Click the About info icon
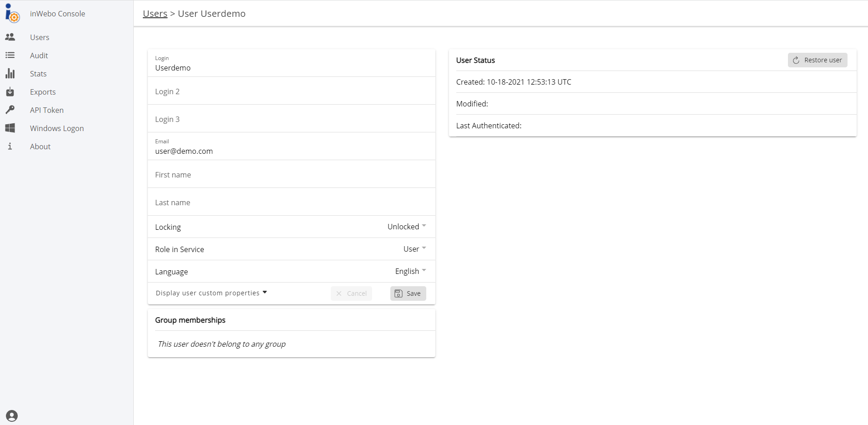 10,146
